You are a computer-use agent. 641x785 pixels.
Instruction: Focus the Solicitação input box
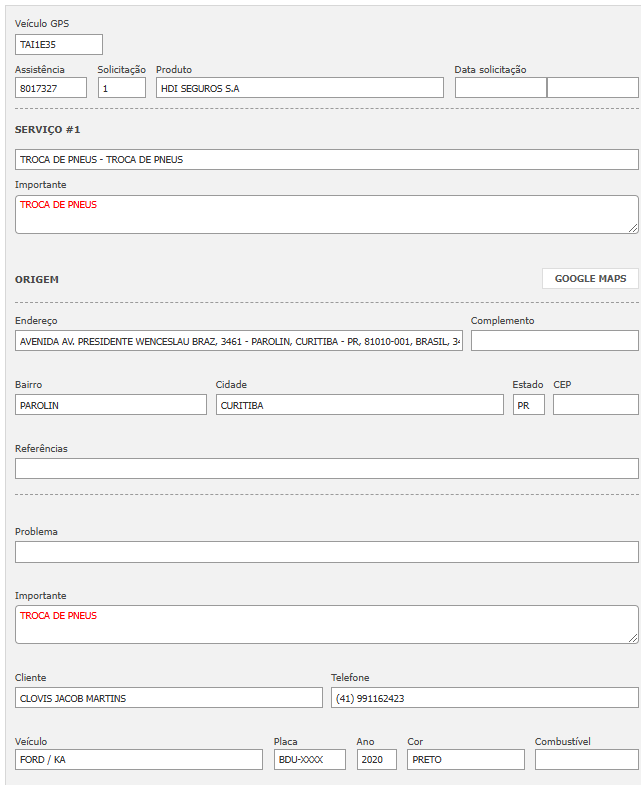pyautogui.click(x=121, y=88)
